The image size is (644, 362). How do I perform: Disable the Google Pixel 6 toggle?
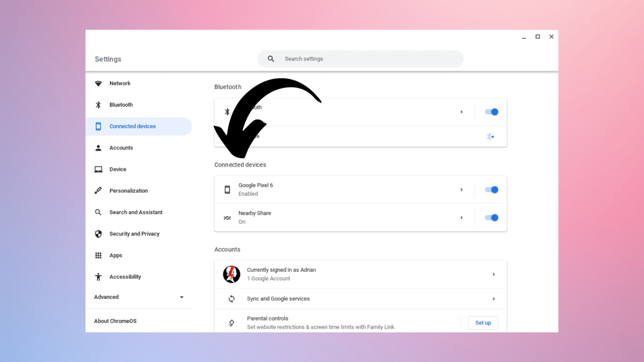[492, 189]
